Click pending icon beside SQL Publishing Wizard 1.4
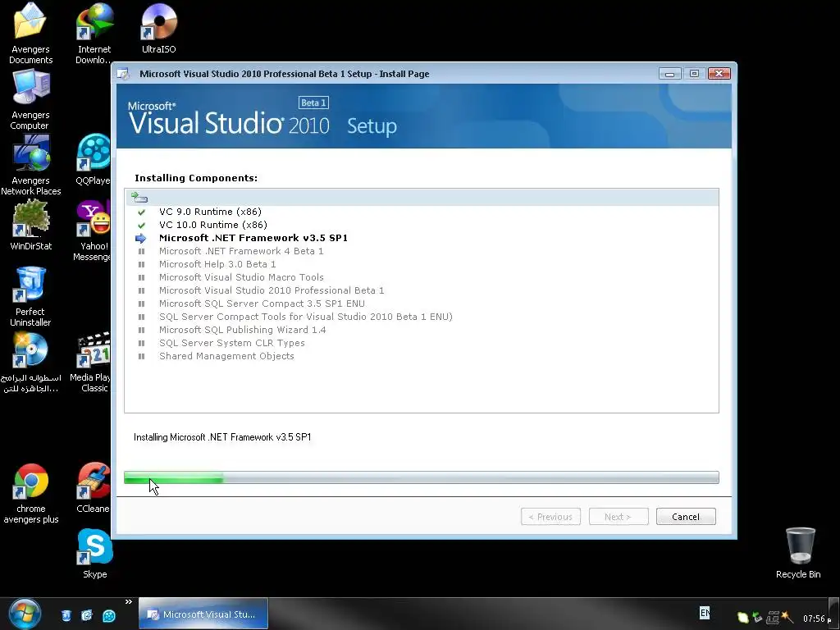The height and width of the screenshot is (630, 840). (141, 330)
